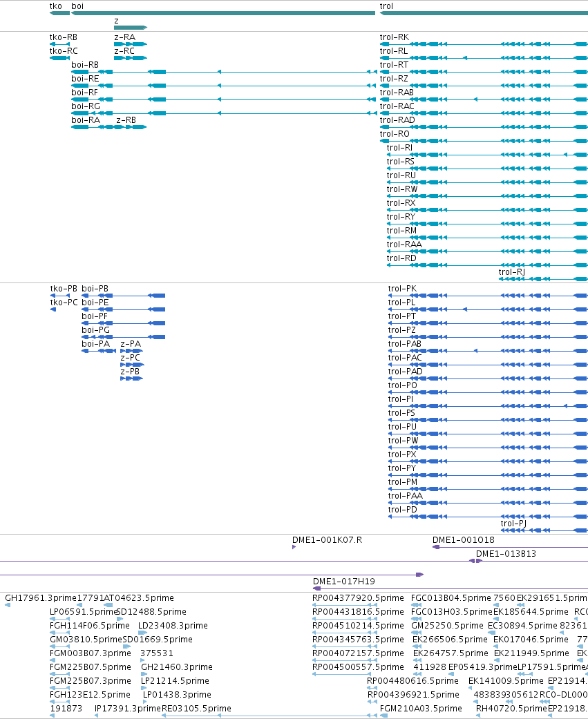Open protein boi-PB

click(95, 289)
